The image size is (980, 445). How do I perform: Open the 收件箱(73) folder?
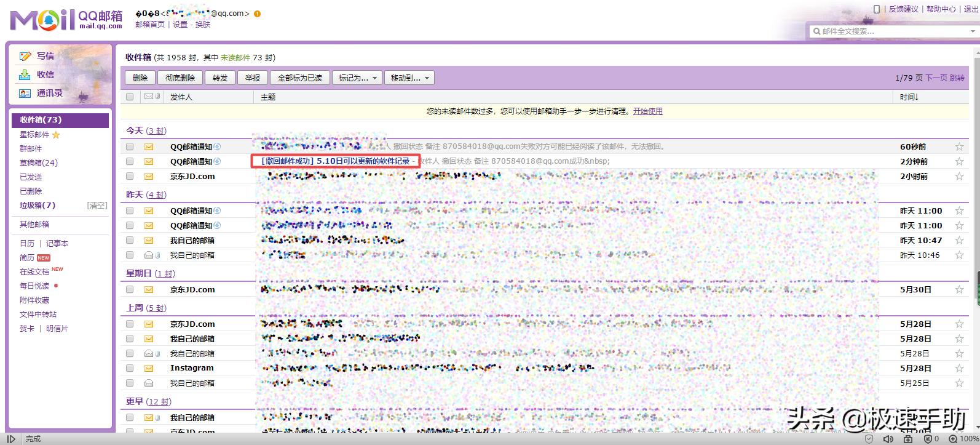[x=60, y=120]
